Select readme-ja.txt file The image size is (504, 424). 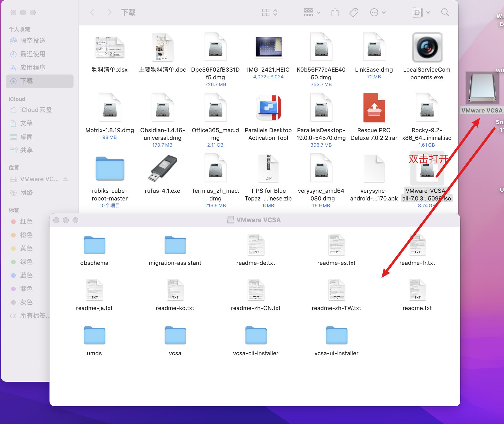click(x=94, y=290)
